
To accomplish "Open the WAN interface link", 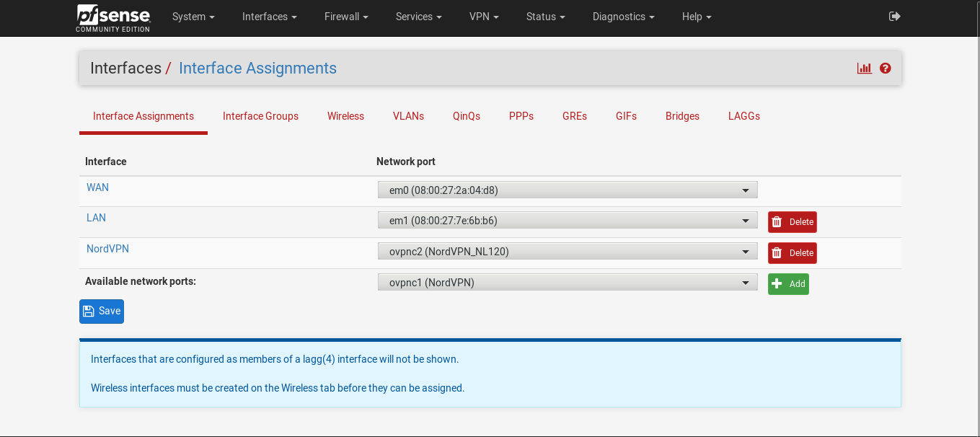I will [97, 187].
